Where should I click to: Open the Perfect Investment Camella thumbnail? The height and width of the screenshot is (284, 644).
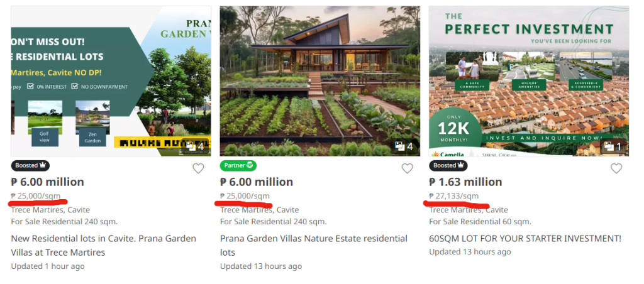tap(528, 82)
